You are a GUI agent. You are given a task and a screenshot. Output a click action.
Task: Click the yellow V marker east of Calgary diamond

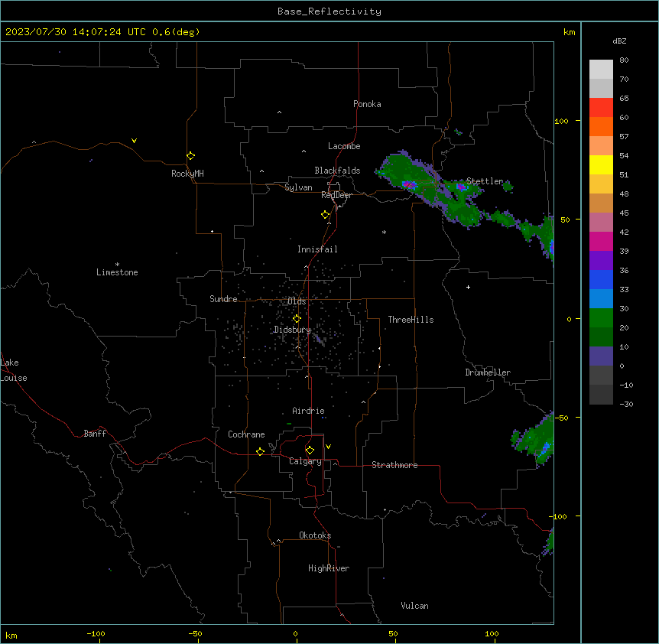click(328, 447)
